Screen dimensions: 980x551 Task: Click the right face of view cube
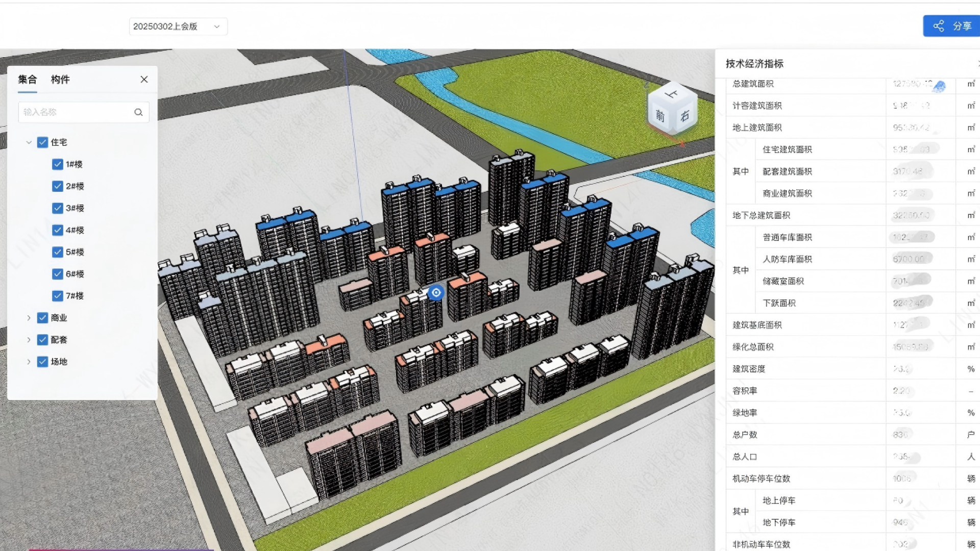(685, 116)
